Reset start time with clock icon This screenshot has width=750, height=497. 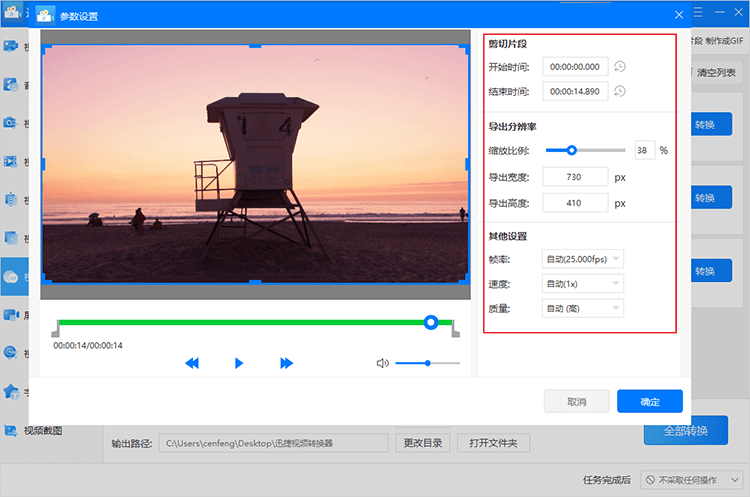click(x=620, y=67)
